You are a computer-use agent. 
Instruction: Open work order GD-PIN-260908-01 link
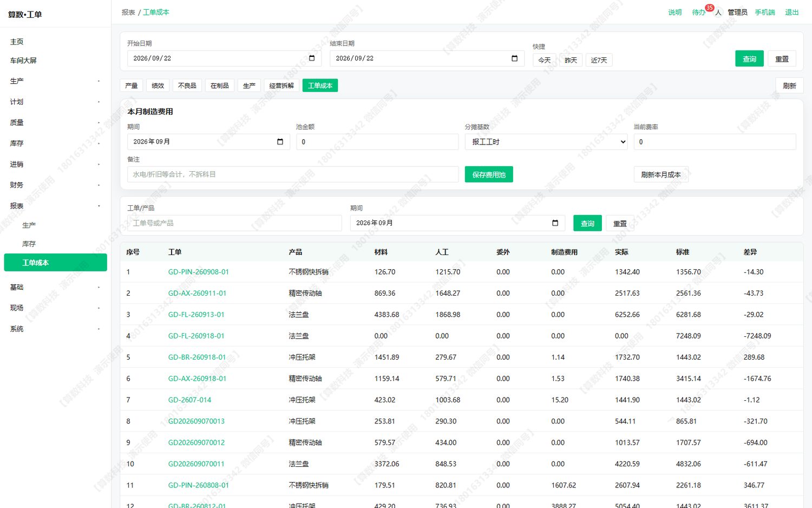coord(199,272)
